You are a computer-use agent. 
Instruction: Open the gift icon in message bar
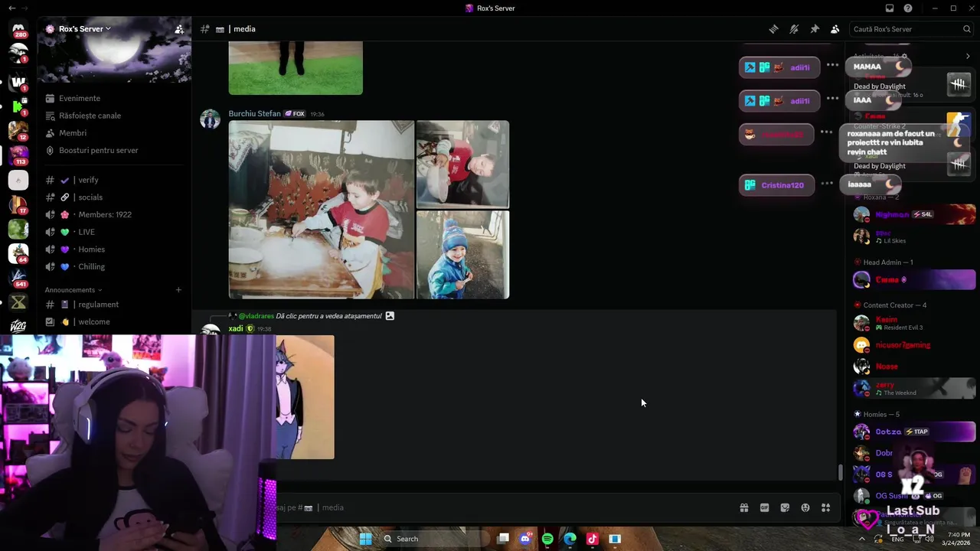743,507
